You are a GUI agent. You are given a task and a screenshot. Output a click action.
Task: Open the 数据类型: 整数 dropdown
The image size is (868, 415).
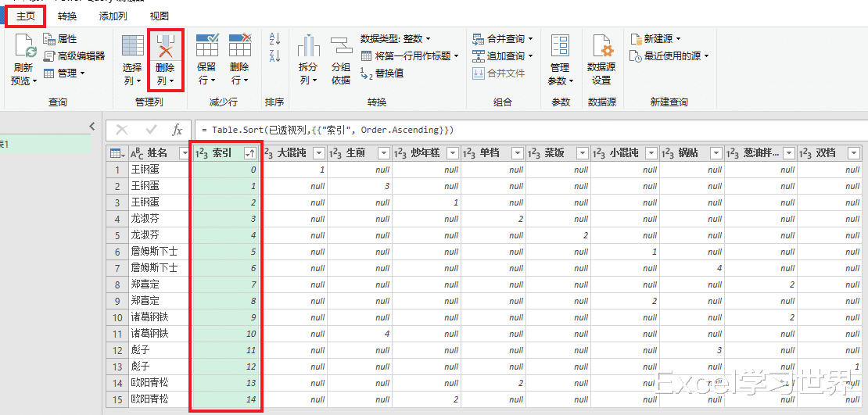395,39
